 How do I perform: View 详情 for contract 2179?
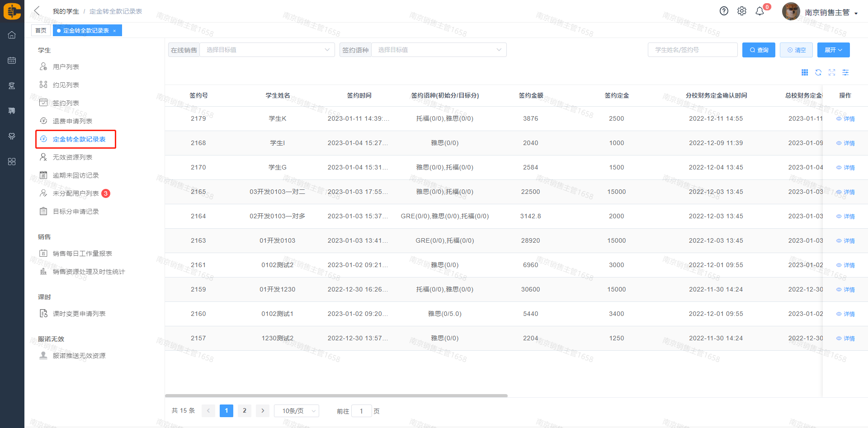coord(845,119)
